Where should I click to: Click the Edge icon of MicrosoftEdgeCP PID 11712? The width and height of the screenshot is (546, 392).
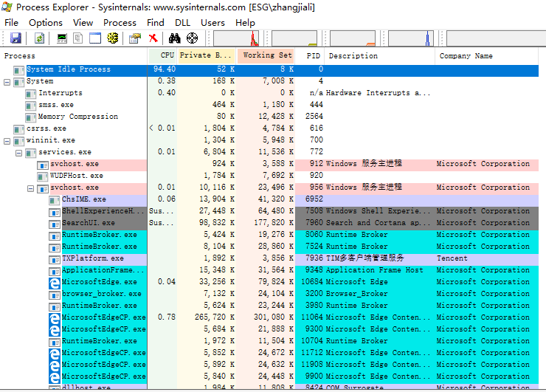click(55, 354)
